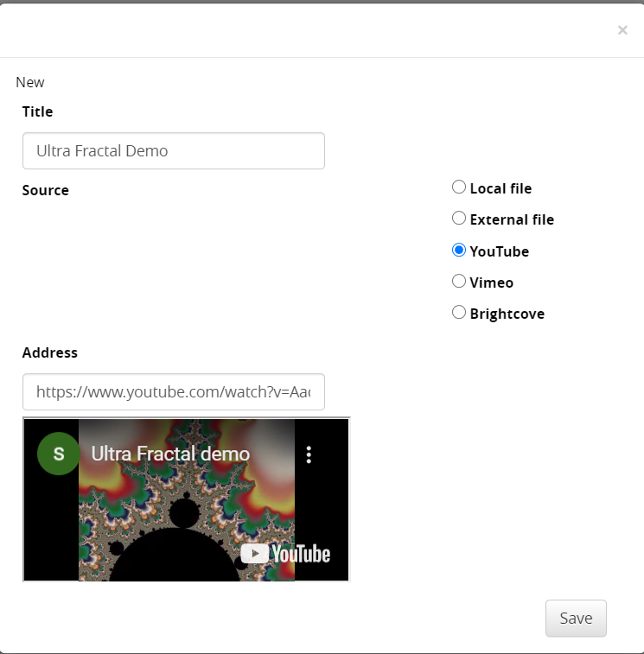Image resolution: width=644 pixels, height=654 pixels.
Task: Click the "Address" field label
Action: coord(50,352)
